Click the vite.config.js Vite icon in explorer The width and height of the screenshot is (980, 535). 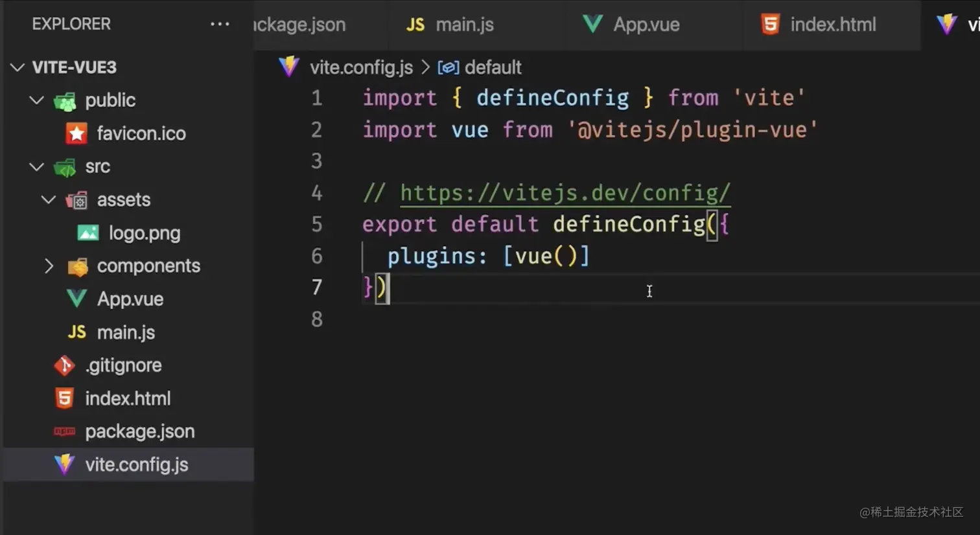[x=64, y=464]
